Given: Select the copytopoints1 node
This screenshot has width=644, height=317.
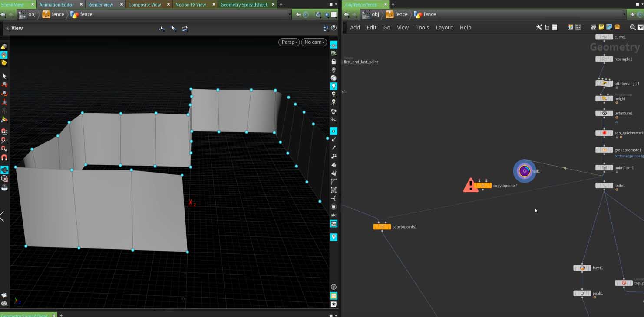Looking at the screenshot, I should click(382, 227).
